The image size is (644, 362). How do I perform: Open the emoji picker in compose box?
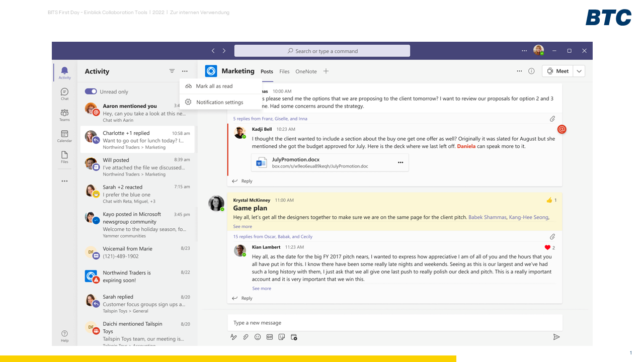click(258, 337)
